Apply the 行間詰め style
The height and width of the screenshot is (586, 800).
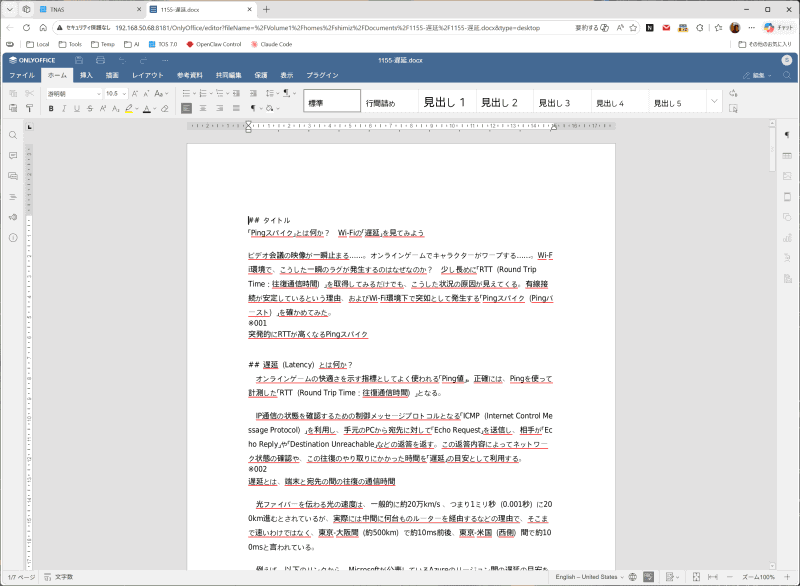point(390,101)
